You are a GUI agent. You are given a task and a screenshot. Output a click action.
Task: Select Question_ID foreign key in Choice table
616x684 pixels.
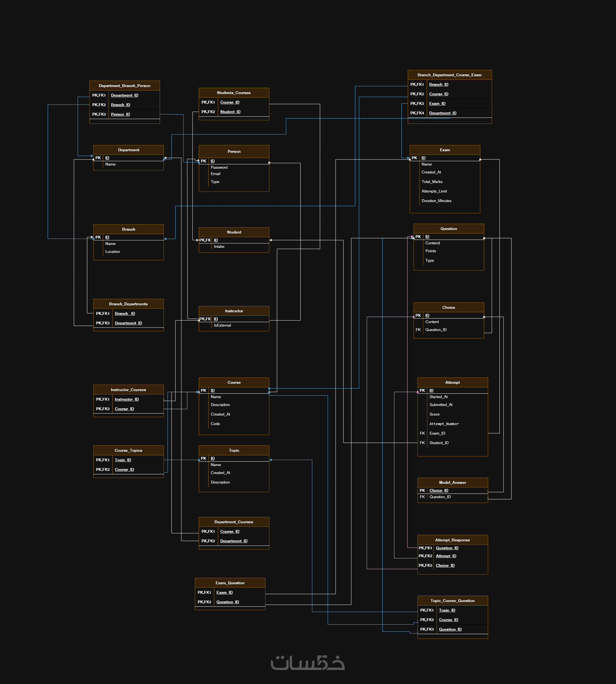coord(436,330)
